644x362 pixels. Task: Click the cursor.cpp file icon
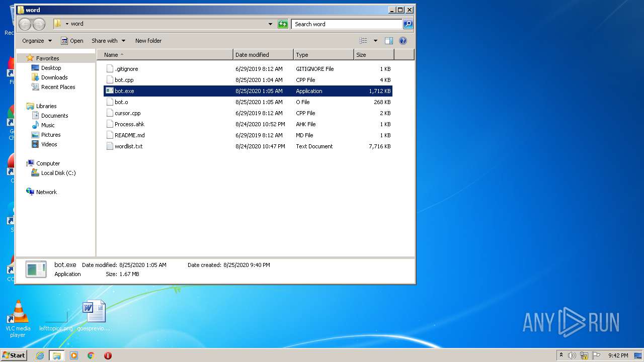[110, 113]
